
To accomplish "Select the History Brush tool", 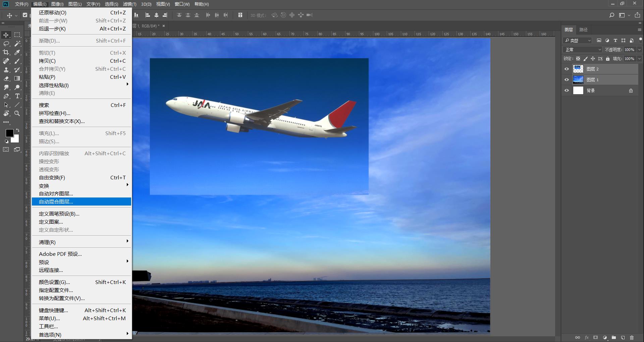I will pos(17,70).
